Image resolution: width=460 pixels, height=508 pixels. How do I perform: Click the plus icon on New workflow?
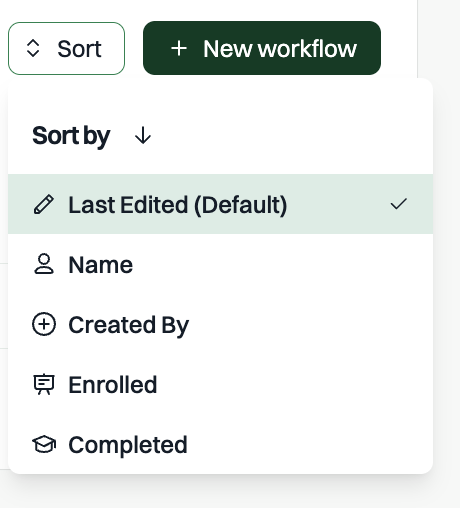point(179,49)
